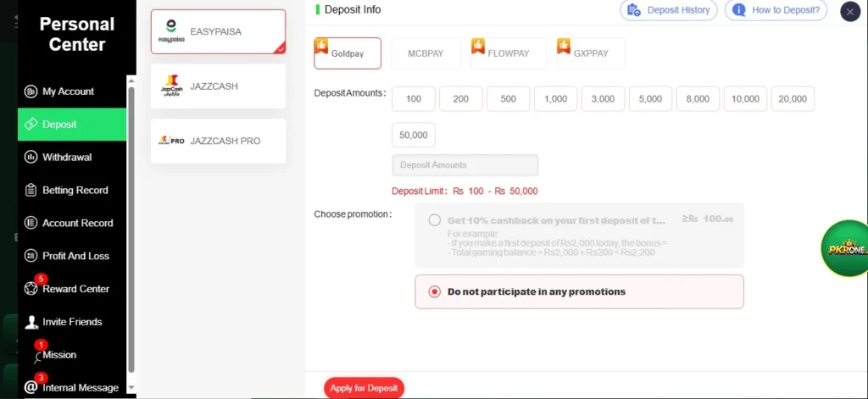Open the Withdrawal menu item
Image resolution: width=868 pixels, height=399 pixels.
pyautogui.click(x=72, y=158)
